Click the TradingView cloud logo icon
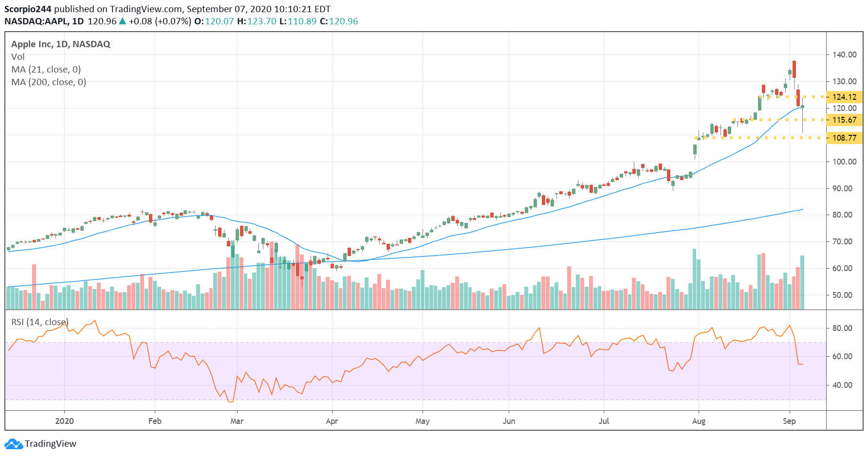868x457 pixels. coord(13,444)
